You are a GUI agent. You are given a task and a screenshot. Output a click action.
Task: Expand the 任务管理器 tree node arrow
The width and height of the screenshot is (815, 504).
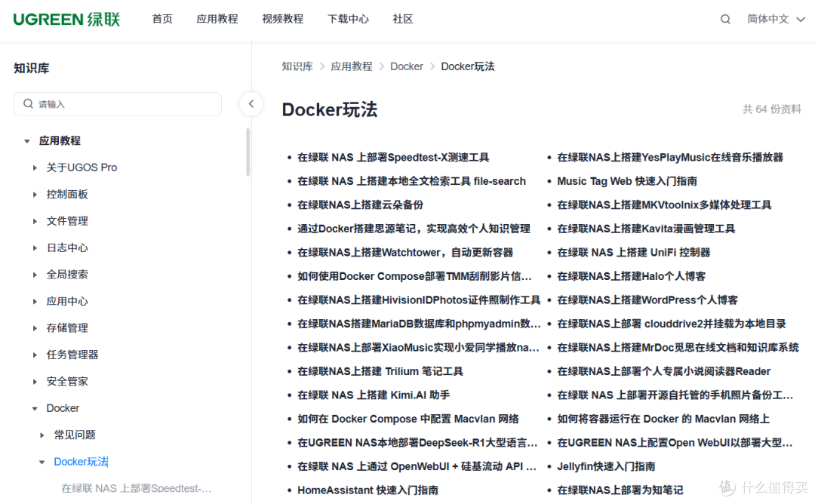pyautogui.click(x=35, y=355)
